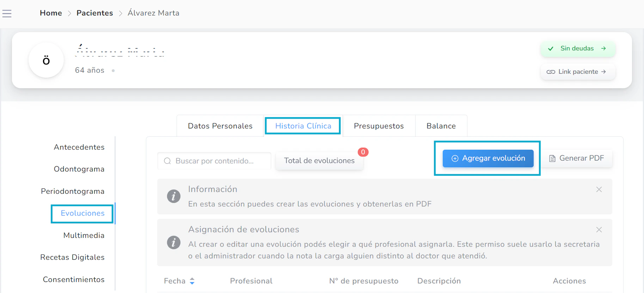644x293 pixels.
Task: Click the Generar PDF button
Action: coord(577,159)
